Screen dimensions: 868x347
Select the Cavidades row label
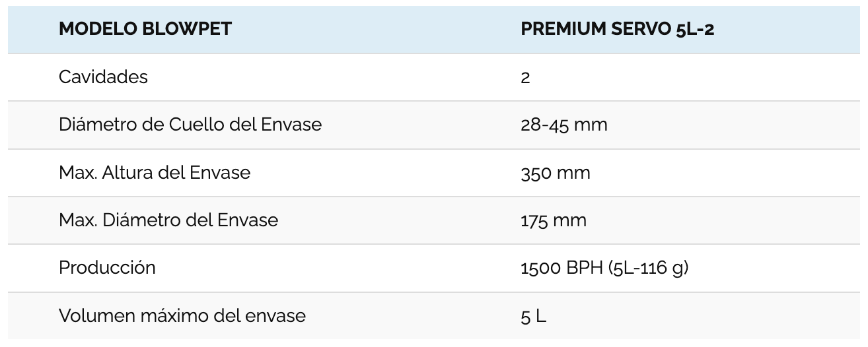pyautogui.click(x=103, y=77)
